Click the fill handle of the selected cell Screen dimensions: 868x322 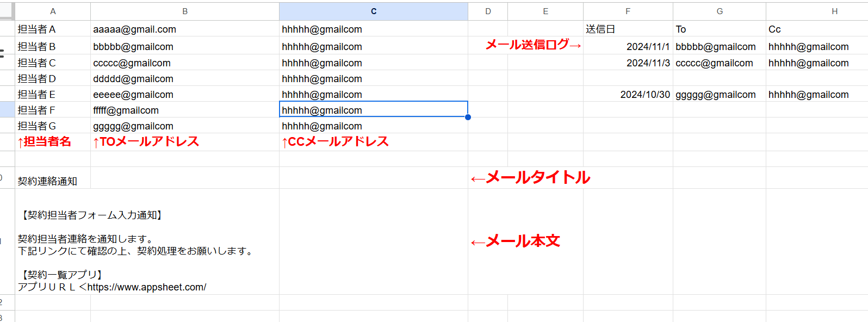pyautogui.click(x=468, y=117)
